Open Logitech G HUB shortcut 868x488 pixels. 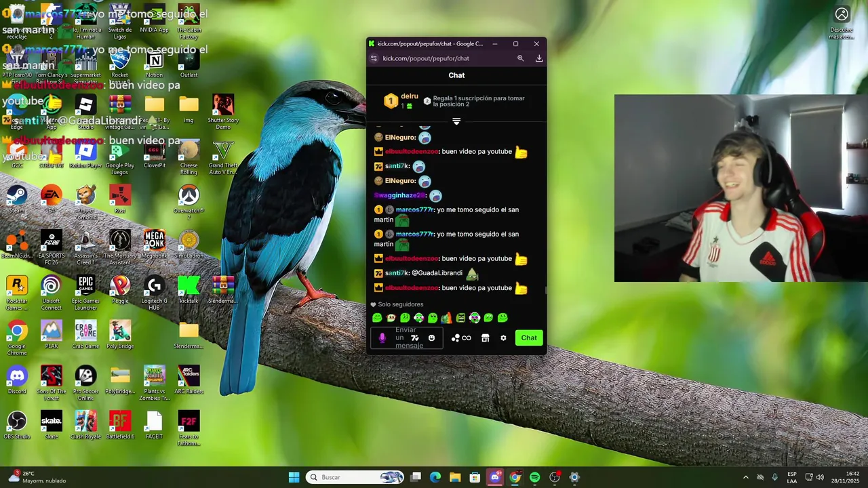pos(154,293)
